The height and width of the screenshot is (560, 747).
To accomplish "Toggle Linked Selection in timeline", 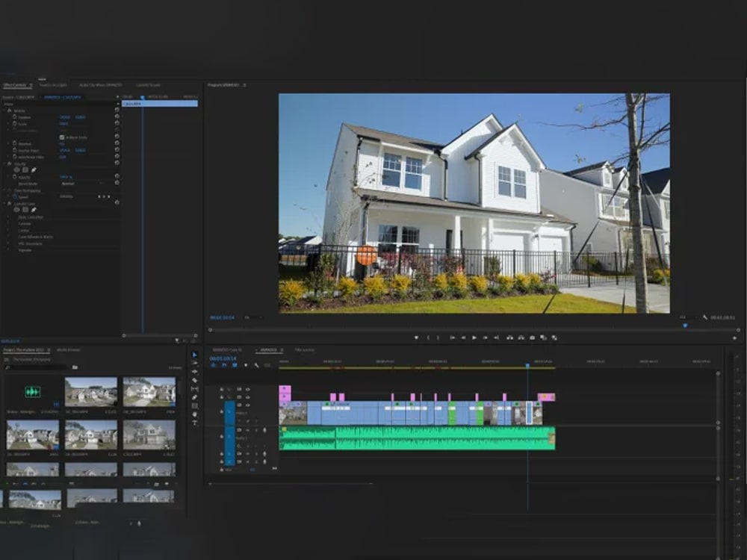I will 235,365.
